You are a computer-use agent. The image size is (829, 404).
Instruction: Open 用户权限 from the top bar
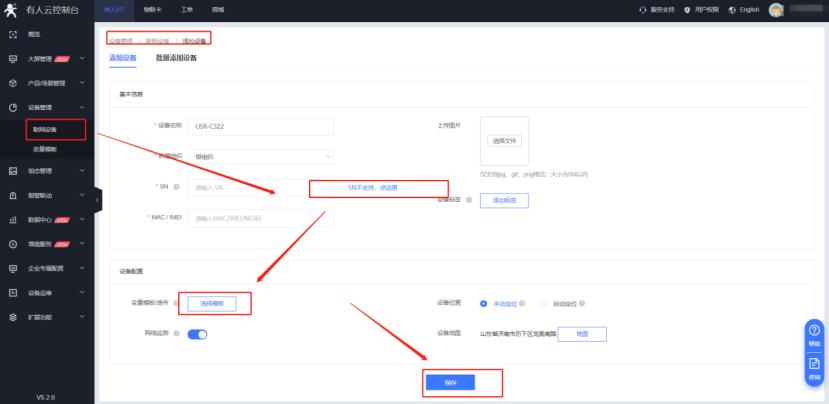tap(706, 9)
